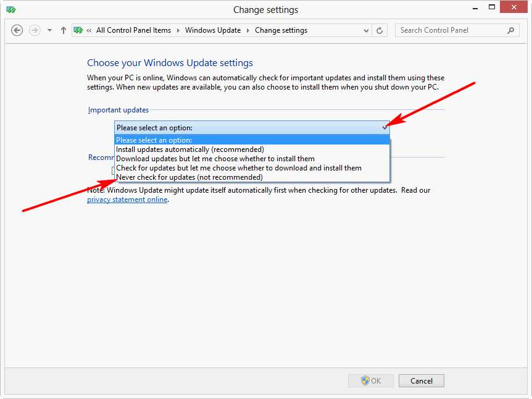Choose Install updates automatically (recommended)
532x399 pixels.
252,149
